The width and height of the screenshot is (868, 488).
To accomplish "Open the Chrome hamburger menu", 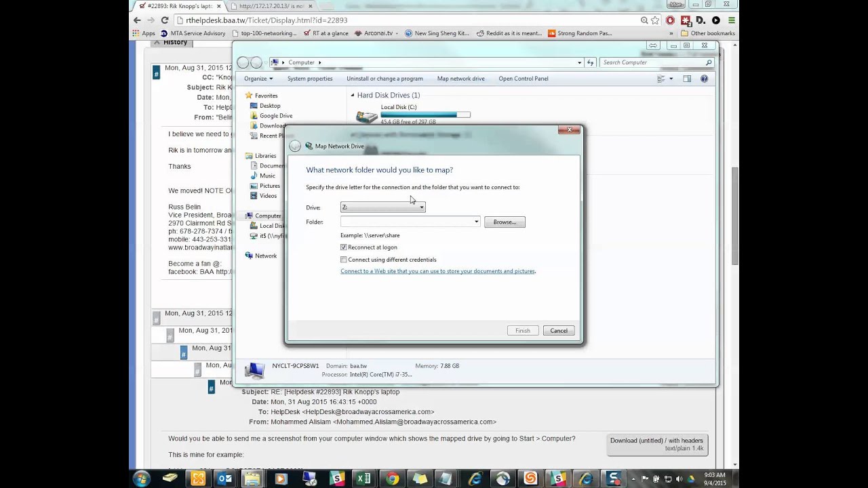I will (731, 20).
